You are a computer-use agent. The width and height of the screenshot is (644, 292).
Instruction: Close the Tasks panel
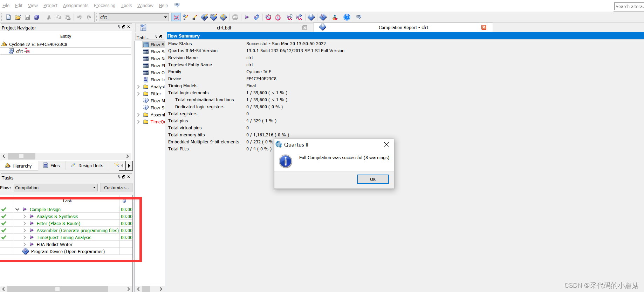[x=129, y=177]
